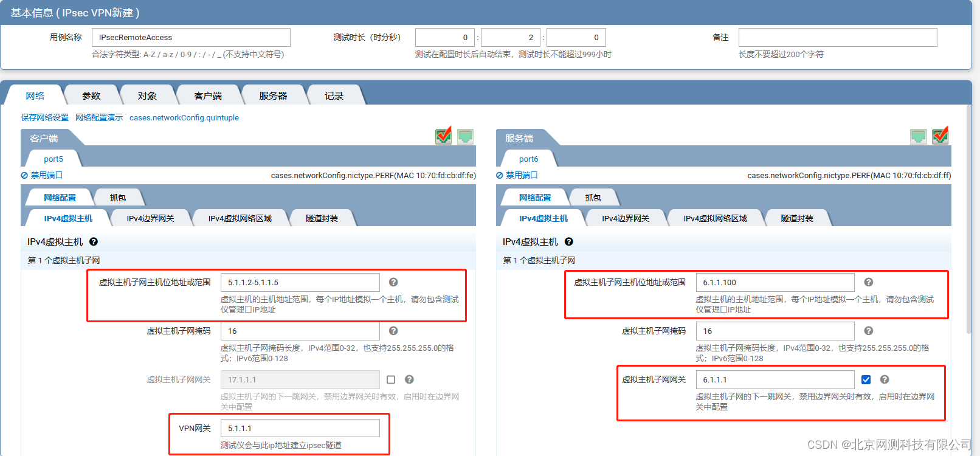Click the client panel green port icon

point(465,137)
